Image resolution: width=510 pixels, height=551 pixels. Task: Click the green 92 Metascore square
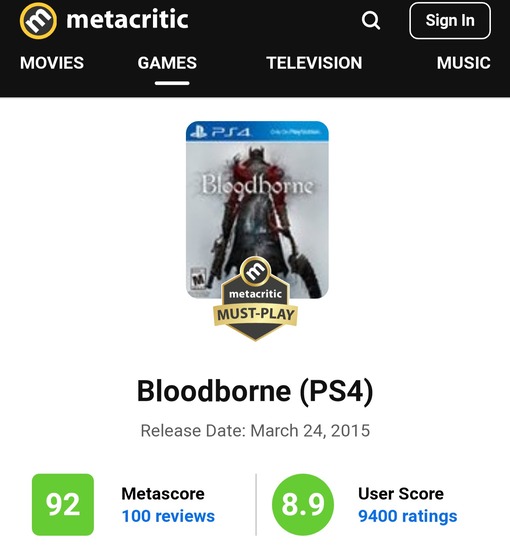tap(63, 505)
